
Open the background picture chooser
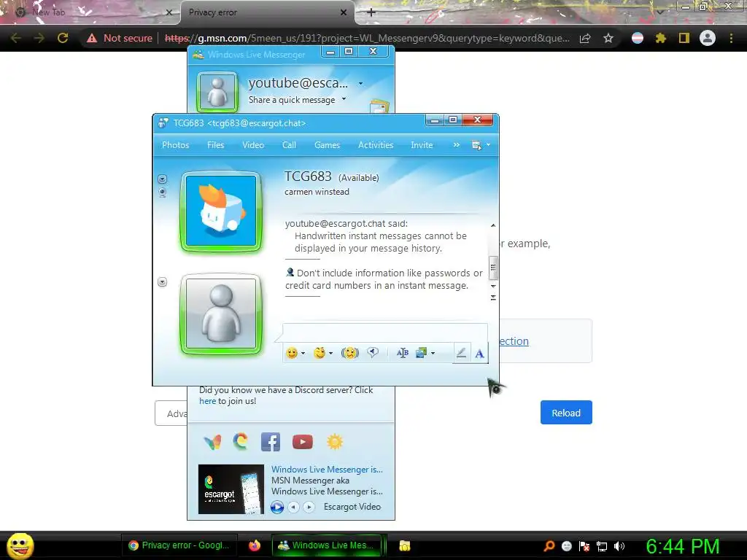(x=421, y=353)
